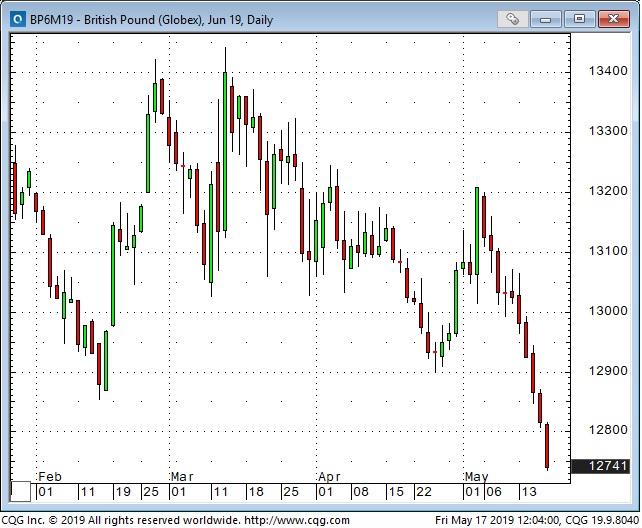Viewport: 642px width, 528px height.
Task: Click the 13400 price axis label
Action: coord(608,71)
